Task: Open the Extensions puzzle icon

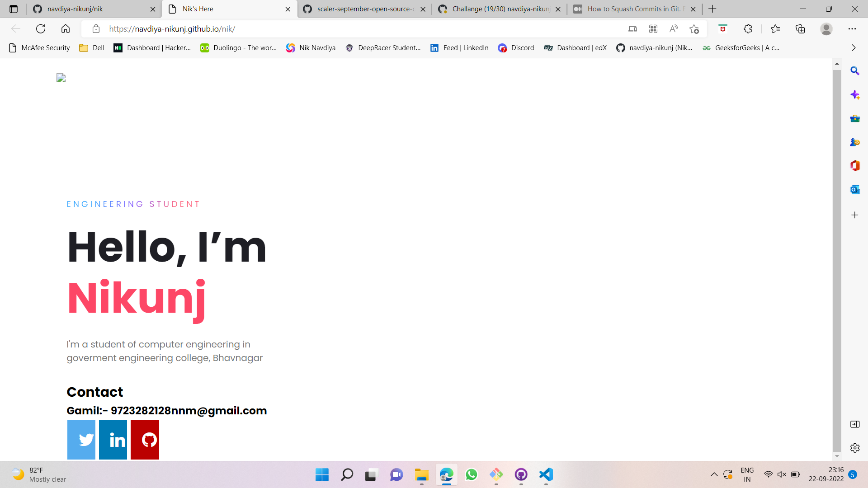Action: pos(748,29)
